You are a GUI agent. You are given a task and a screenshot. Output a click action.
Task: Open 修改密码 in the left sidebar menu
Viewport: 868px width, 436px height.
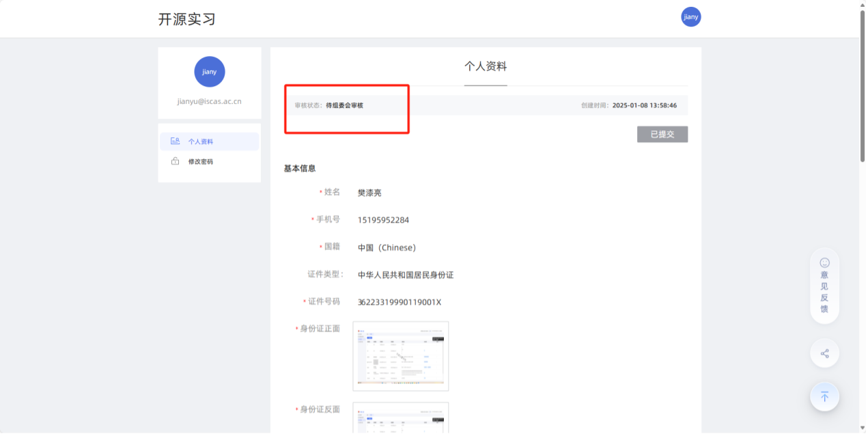point(210,161)
